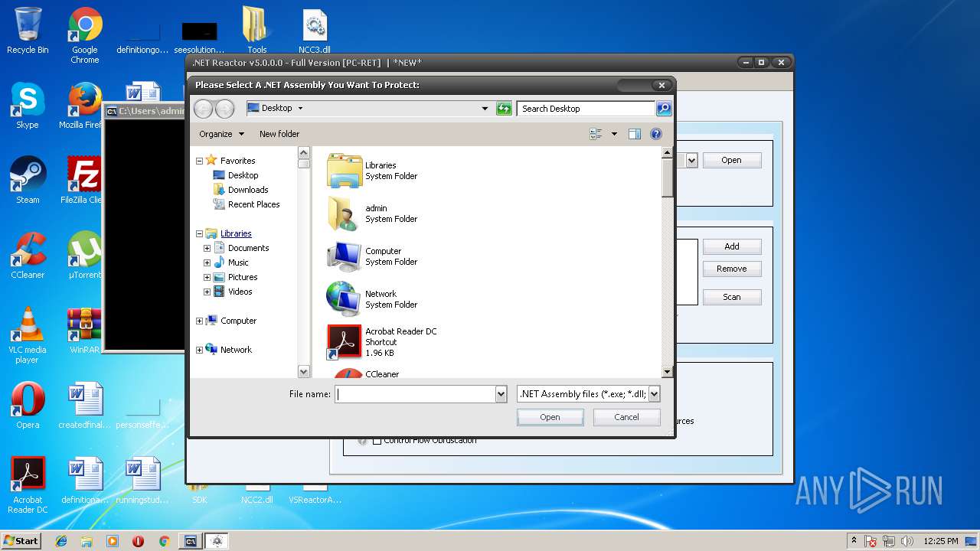The image size is (980, 551).
Task: Click the search magnifier icon
Action: 664,109
